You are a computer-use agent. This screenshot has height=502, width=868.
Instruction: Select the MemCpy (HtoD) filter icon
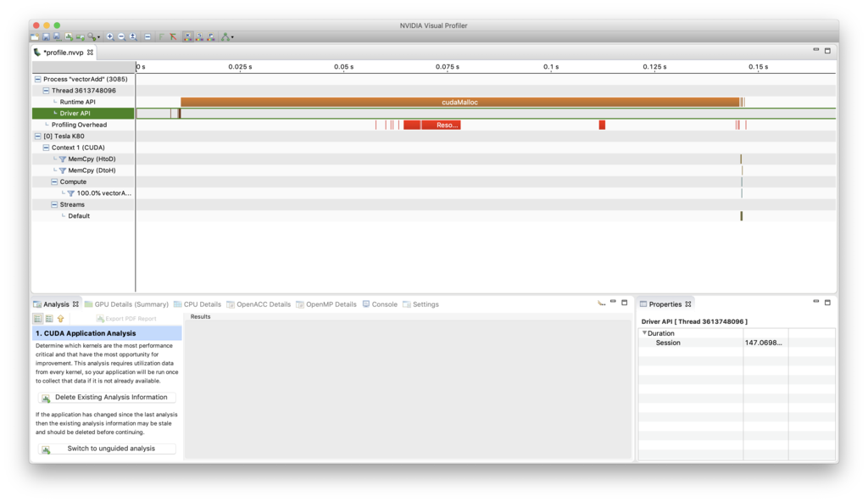tap(63, 159)
